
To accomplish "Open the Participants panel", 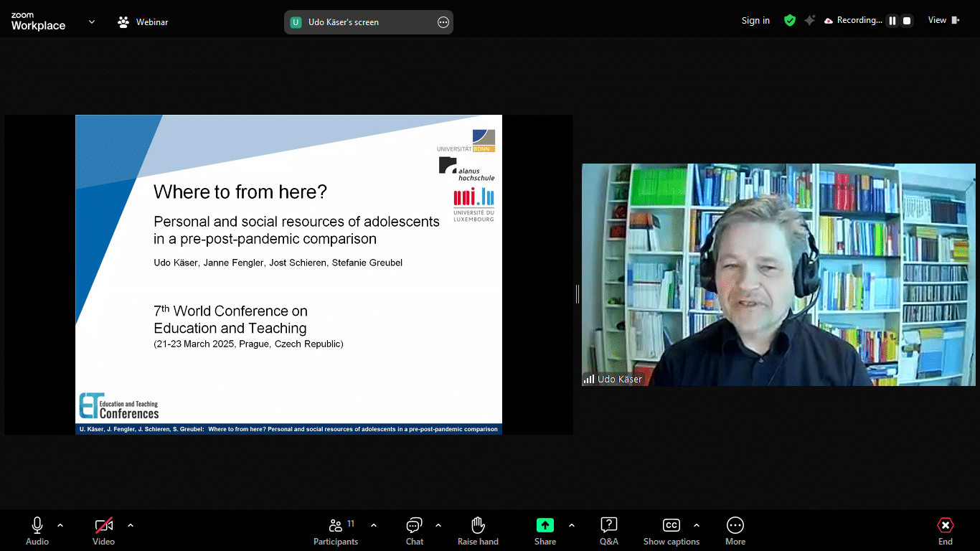I will 336,531.
